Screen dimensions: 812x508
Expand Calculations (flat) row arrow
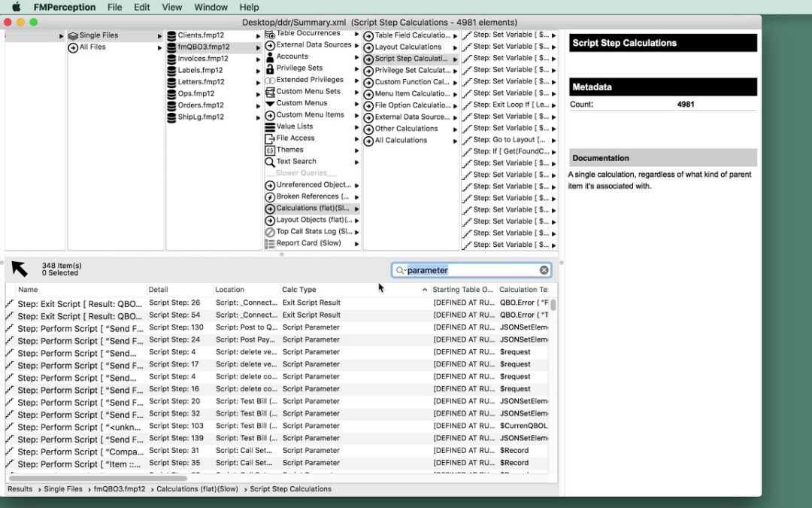pos(356,209)
